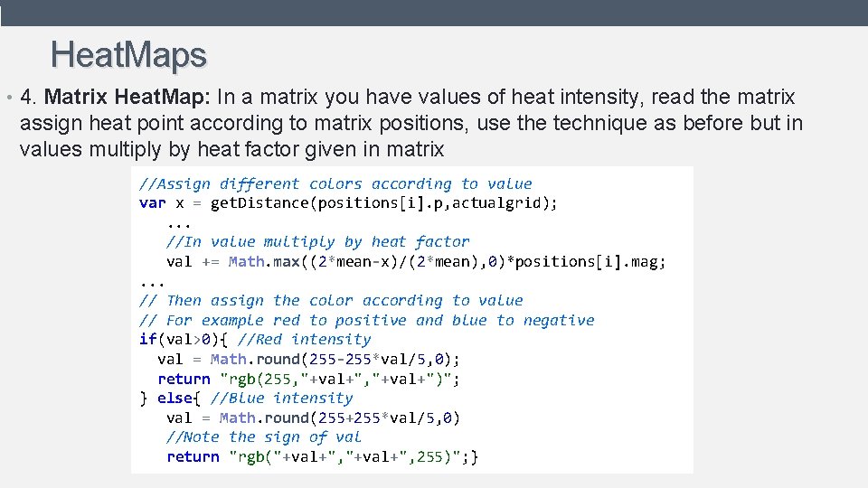This screenshot has width=868, height=488.
Task: Click the comment '//Assign different colors according to value'
Action: [x=335, y=183]
